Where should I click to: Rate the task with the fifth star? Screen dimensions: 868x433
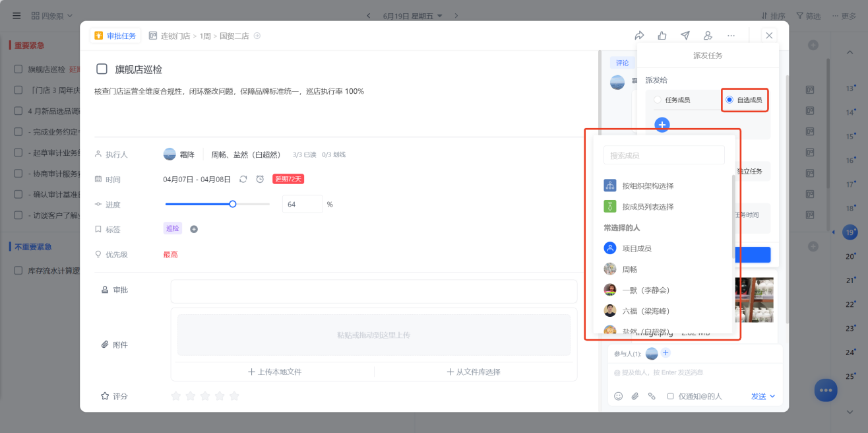point(233,396)
